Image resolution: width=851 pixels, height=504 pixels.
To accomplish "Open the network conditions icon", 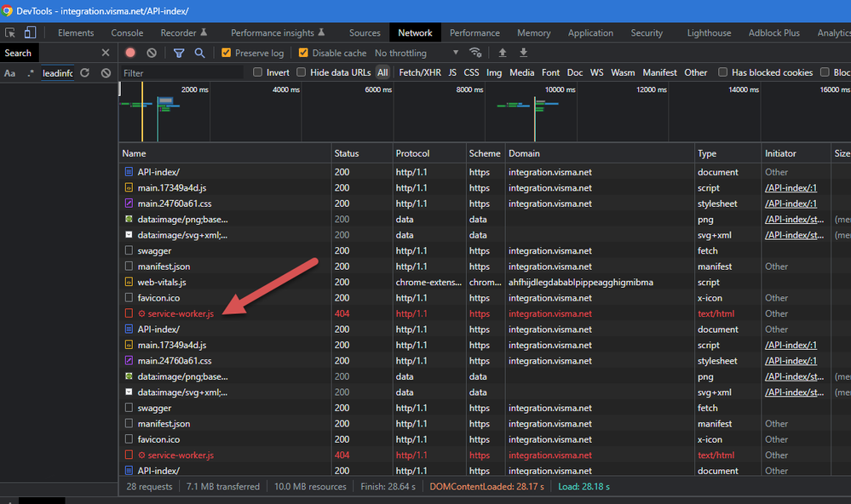I will (x=475, y=53).
